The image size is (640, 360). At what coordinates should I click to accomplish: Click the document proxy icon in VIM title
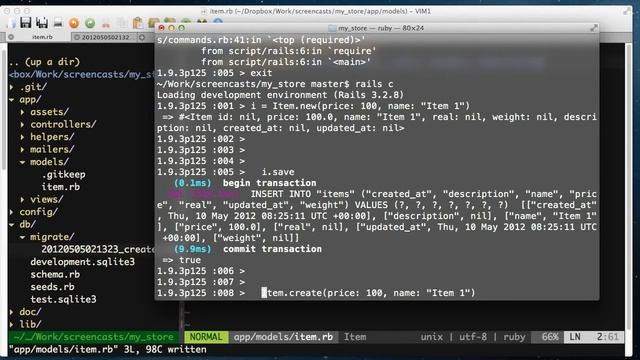coord(204,11)
